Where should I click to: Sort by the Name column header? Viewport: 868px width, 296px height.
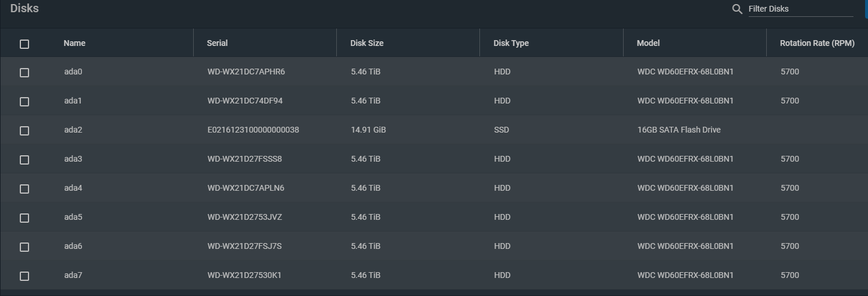pyautogui.click(x=74, y=43)
